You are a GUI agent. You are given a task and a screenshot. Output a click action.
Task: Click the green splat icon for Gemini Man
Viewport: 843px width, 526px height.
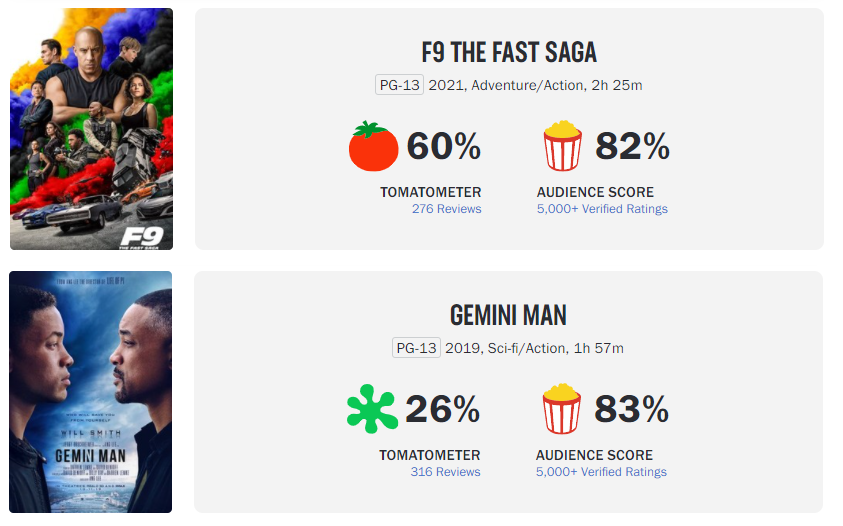coord(372,409)
